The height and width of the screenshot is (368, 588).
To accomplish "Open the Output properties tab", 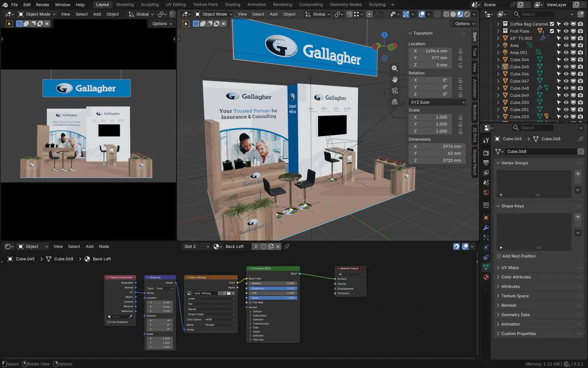I will 486,163.
